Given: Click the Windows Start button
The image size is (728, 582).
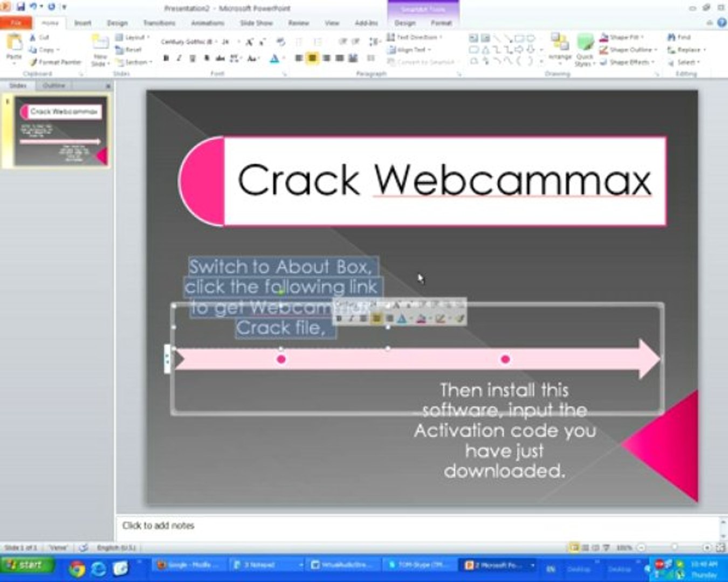Looking at the screenshot, I should 27,565.
